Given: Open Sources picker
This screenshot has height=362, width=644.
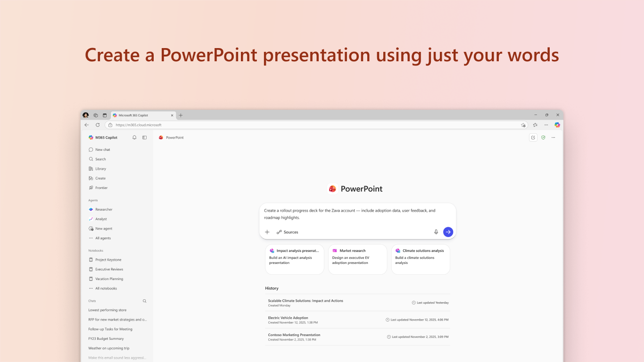Looking at the screenshot, I should click(x=287, y=232).
